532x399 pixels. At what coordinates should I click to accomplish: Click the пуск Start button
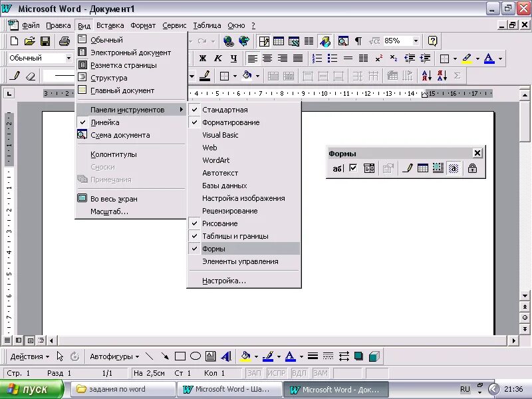point(31,389)
